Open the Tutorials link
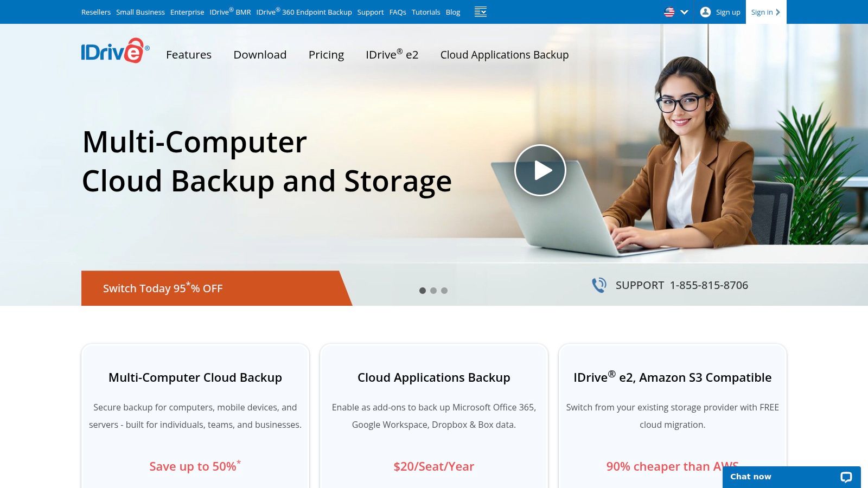This screenshot has width=868, height=488. [x=426, y=12]
